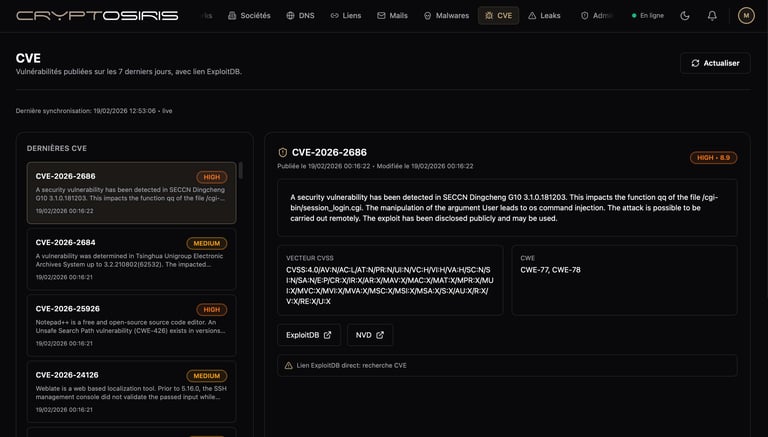The width and height of the screenshot is (768, 437).
Task: Select CVE-2026-24126 in the list
Action: pyautogui.click(x=131, y=391)
